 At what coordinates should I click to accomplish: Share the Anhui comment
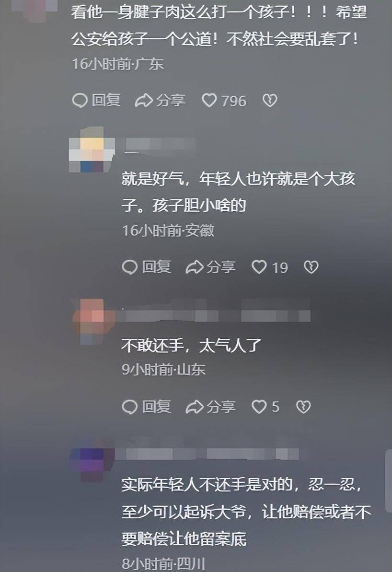tap(210, 267)
